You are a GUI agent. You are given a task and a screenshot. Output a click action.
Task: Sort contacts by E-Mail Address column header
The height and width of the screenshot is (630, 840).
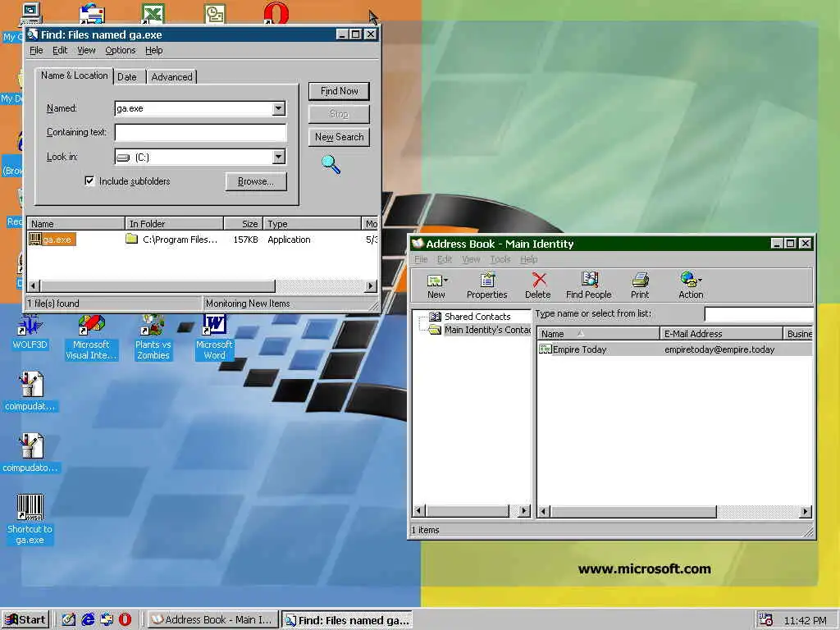721,334
